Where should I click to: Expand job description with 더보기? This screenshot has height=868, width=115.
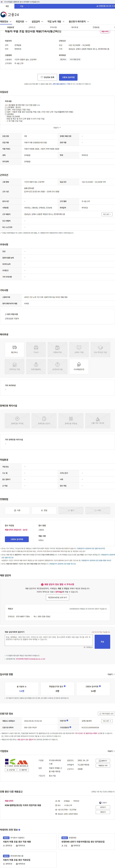pos(57,128)
